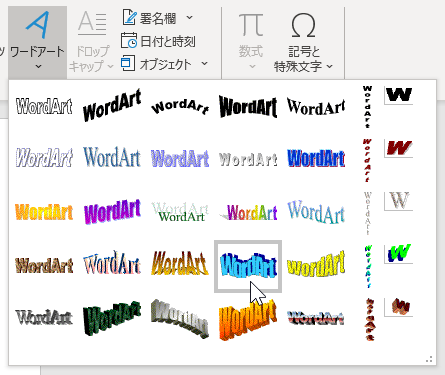Insert a 署名欄 signature line
This screenshot has width=445, height=375.
tap(150, 18)
